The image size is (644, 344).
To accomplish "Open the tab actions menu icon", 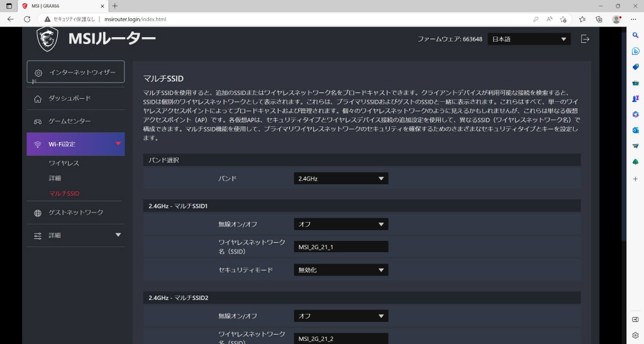I will point(9,6).
